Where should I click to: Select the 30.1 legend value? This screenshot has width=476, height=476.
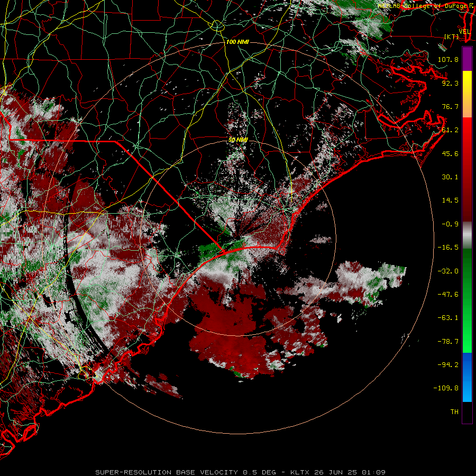pos(450,177)
